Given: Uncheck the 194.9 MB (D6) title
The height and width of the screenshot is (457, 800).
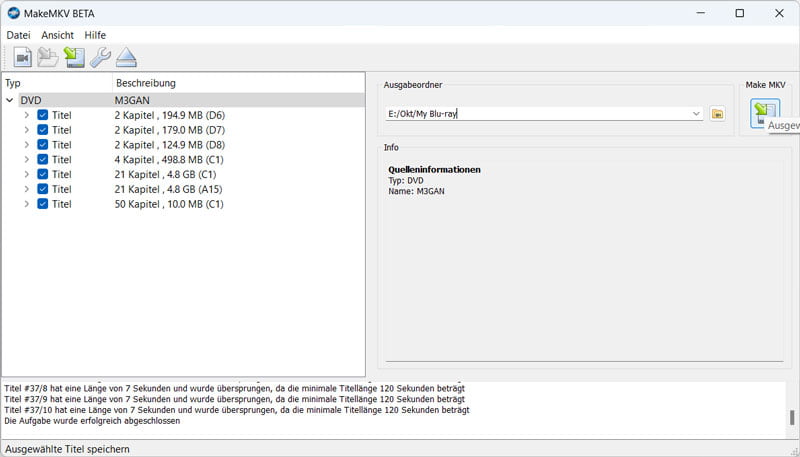Looking at the screenshot, I should coord(43,115).
